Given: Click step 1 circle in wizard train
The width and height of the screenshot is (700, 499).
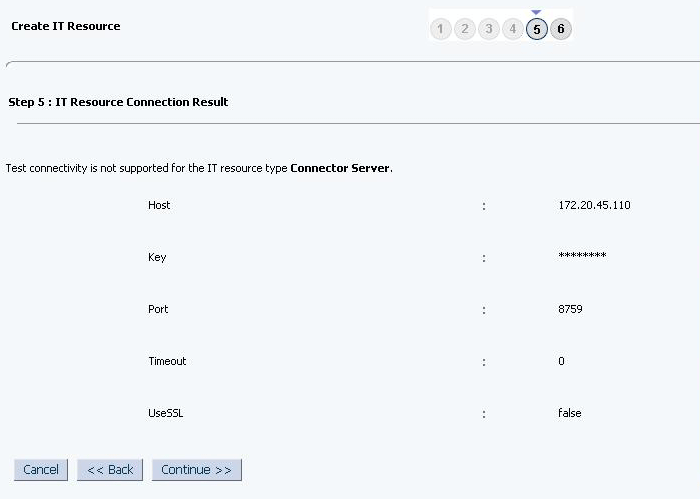Looking at the screenshot, I should coord(441,30).
